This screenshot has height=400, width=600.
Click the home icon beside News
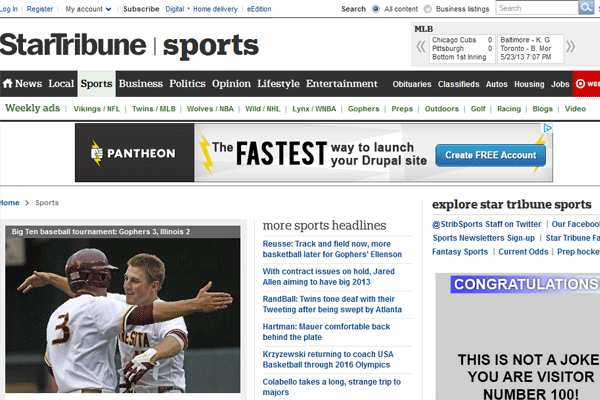point(7,83)
